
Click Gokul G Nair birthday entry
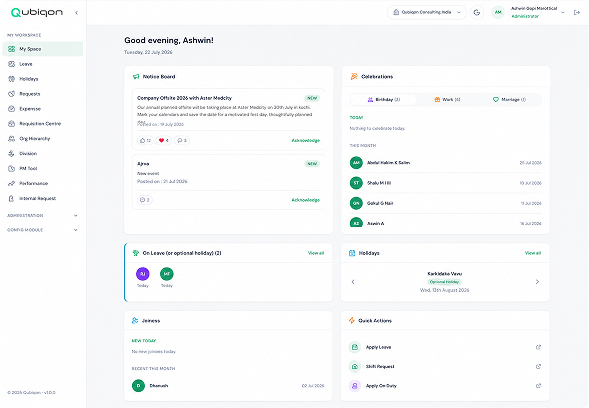[446, 203]
